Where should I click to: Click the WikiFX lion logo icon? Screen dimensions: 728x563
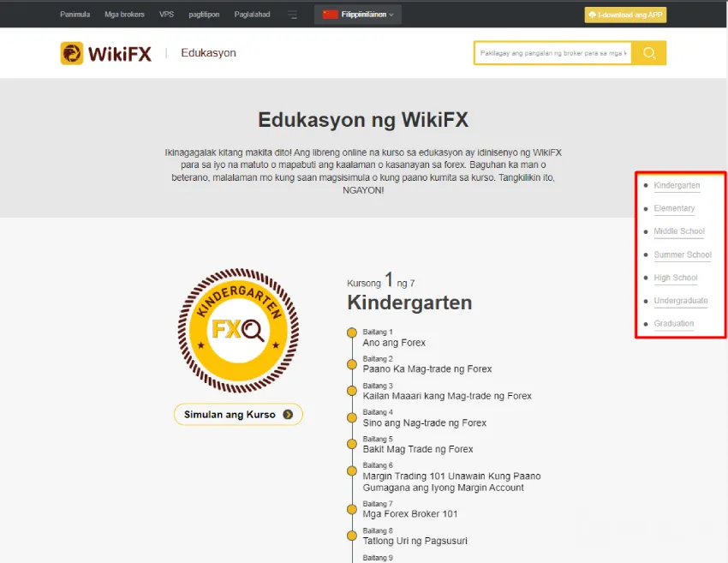click(71, 53)
